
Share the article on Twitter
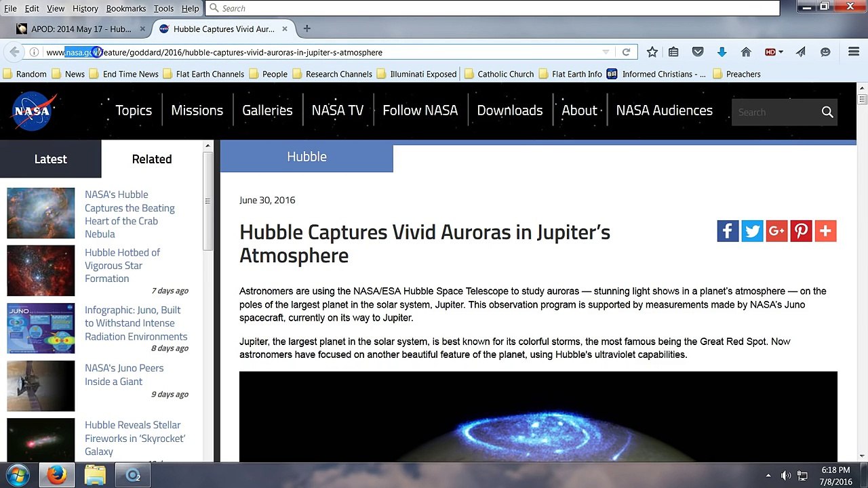(x=752, y=231)
